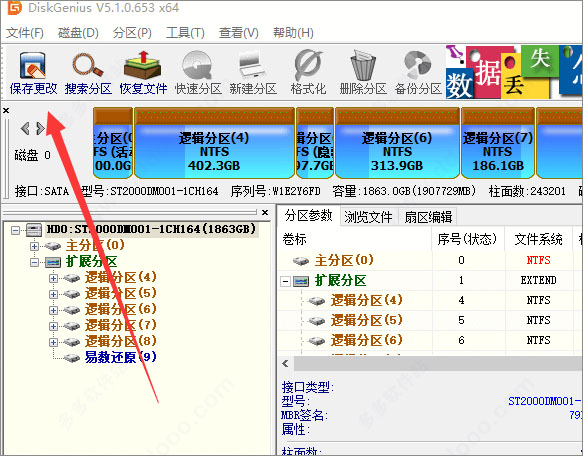Collapse the HD0 disk node in tree
Image resolution: width=583 pixels, height=456 pixels.
(15, 230)
